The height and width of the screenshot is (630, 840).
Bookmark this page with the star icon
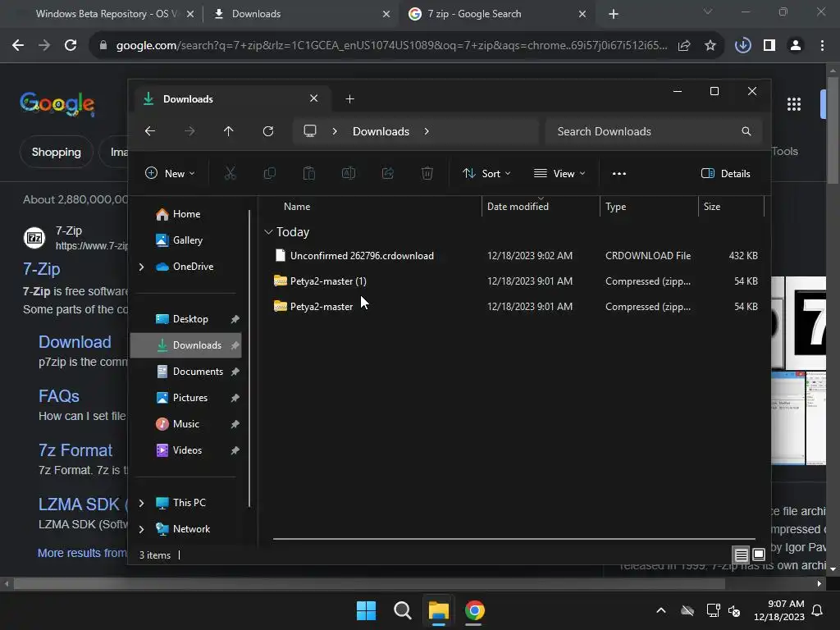(710, 46)
